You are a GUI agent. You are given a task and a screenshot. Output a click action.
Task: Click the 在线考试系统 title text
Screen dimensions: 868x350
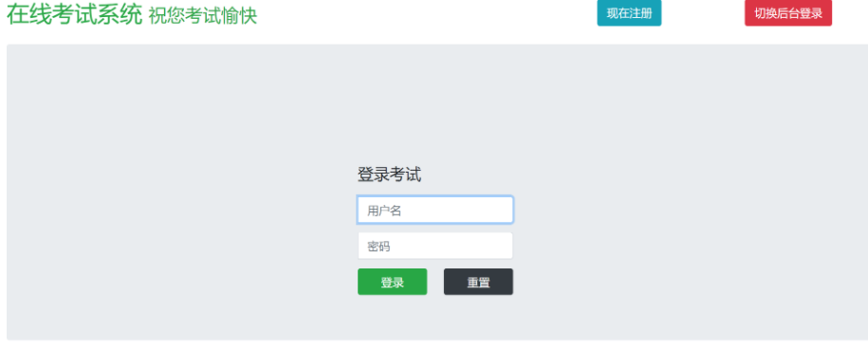click(75, 15)
